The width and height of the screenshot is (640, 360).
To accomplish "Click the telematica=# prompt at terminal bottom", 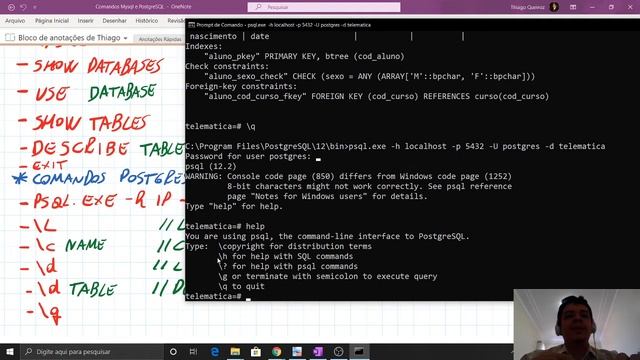I will coord(213,297).
